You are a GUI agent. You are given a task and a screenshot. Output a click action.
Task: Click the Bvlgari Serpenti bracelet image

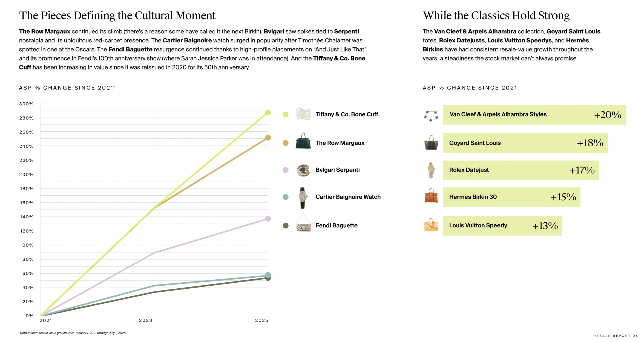[x=303, y=170]
